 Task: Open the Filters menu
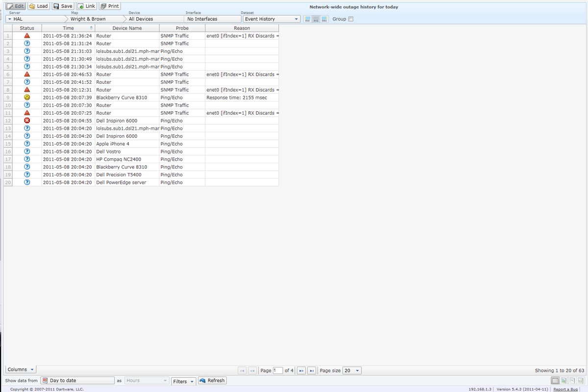coord(183,381)
